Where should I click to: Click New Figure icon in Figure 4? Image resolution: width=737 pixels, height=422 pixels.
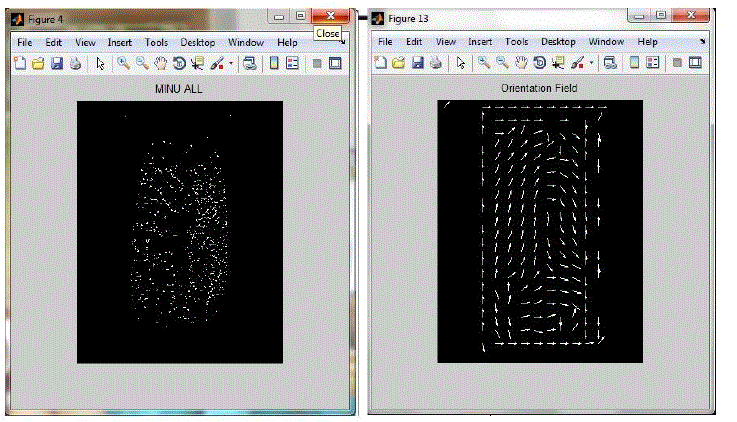click(x=21, y=63)
